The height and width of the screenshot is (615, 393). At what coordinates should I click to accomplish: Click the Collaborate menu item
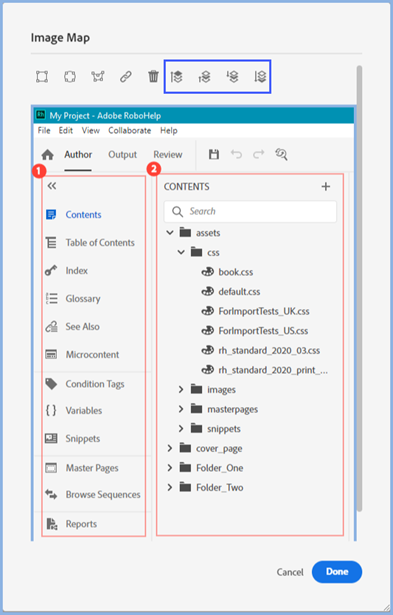pyautogui.click(x=129, y=130)
